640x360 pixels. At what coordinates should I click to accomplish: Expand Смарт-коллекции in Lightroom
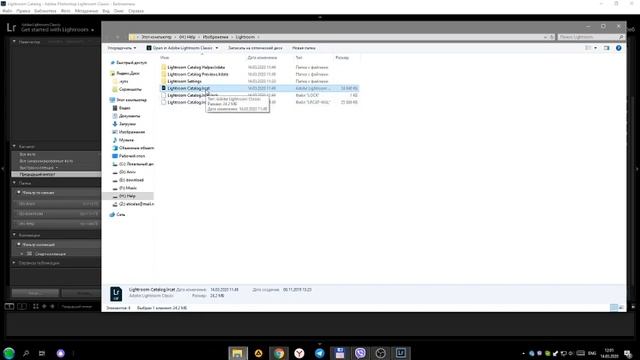tap(22, 254)
